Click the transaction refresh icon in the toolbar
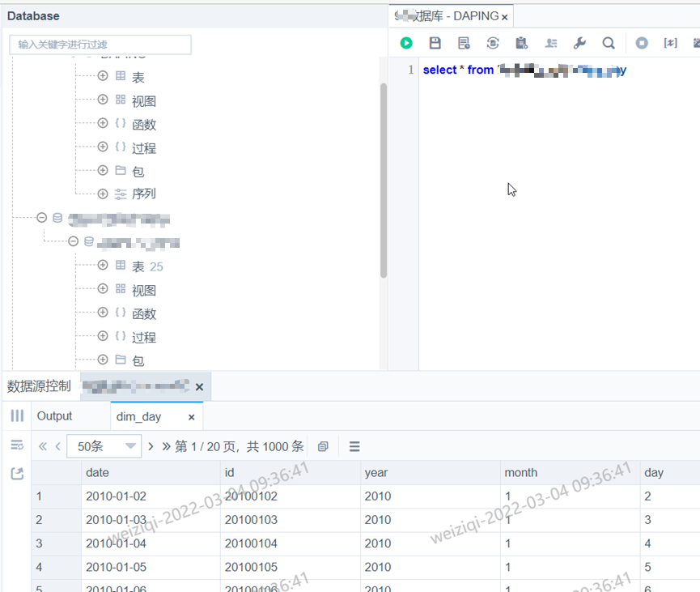The image size is (700, 592). click(x=492, y=43)
